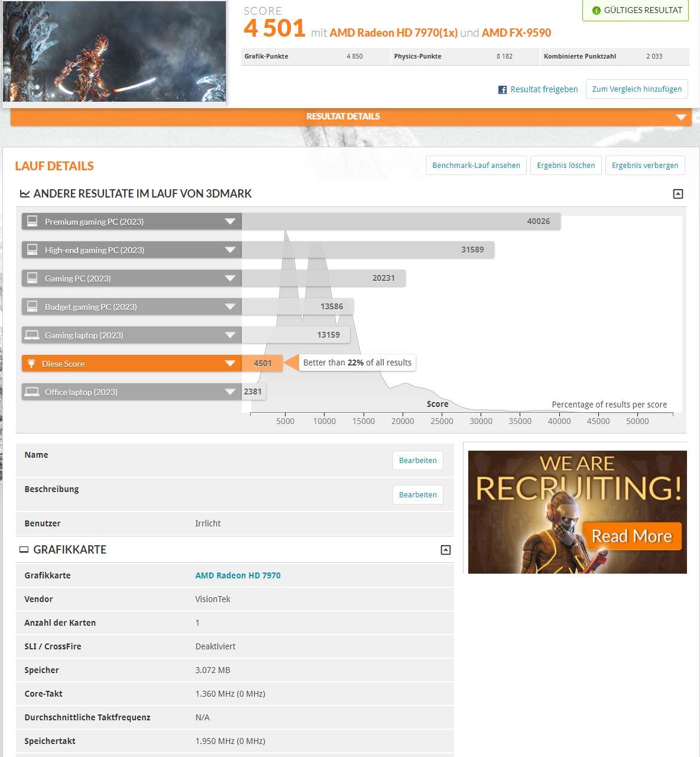The image size is (700, 757).
Task: Click the 4501 value on Diese Score bar
Action: (x=262, y=363)
